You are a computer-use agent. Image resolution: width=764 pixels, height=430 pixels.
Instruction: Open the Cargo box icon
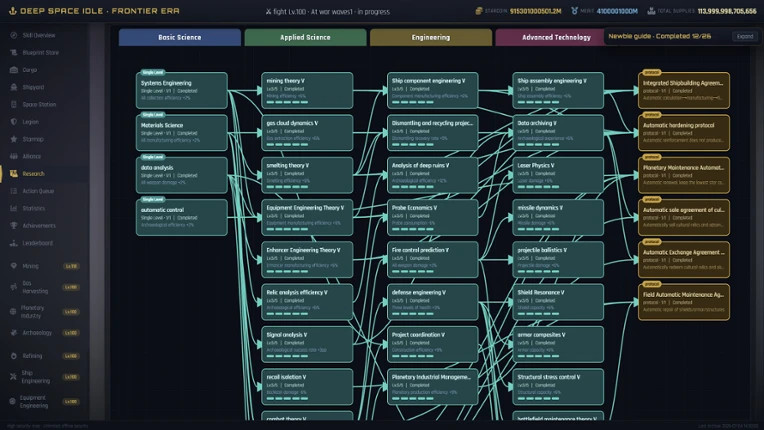click(14, 70)
